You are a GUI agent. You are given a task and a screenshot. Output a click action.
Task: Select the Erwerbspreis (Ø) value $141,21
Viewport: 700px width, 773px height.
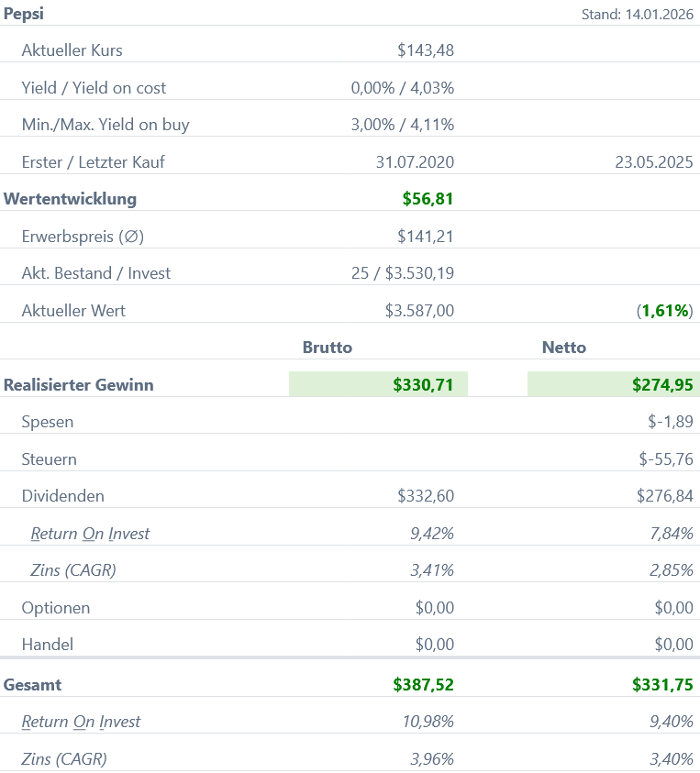point(425,237)
